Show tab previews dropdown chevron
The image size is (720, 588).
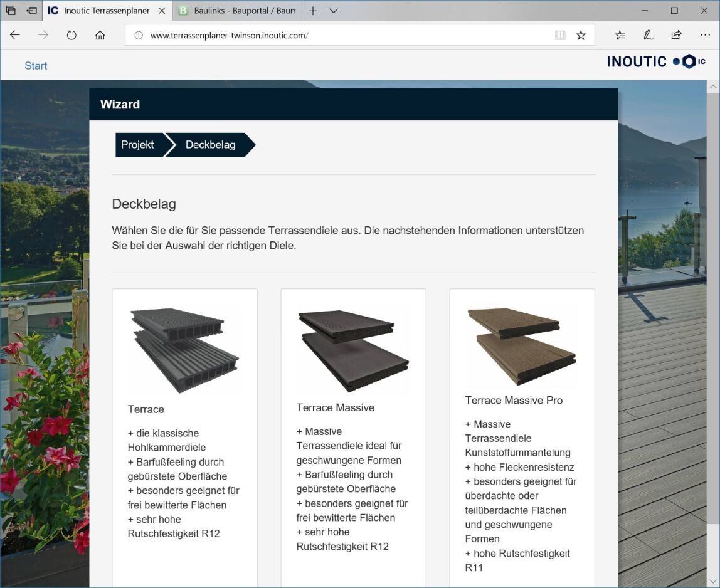click(x=334, y=11)
